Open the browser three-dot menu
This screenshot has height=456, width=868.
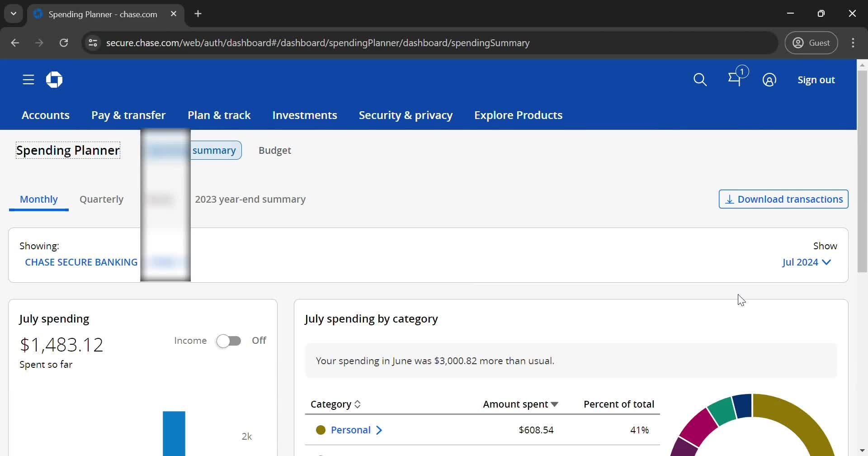[x=853, y=43]
